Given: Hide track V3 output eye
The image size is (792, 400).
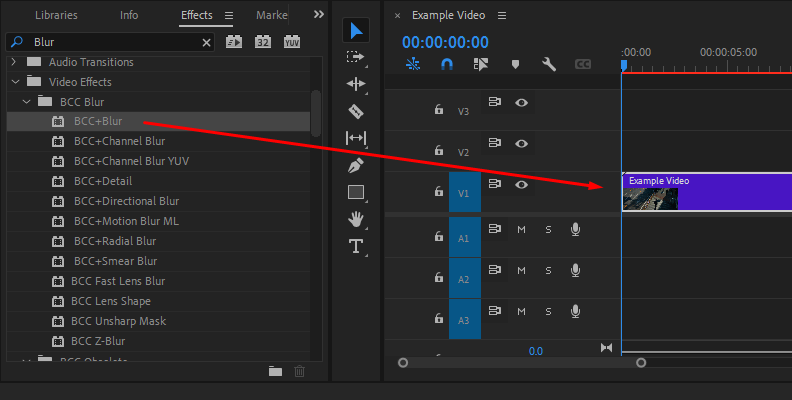Looking at the screenshot, I should 521,103.
